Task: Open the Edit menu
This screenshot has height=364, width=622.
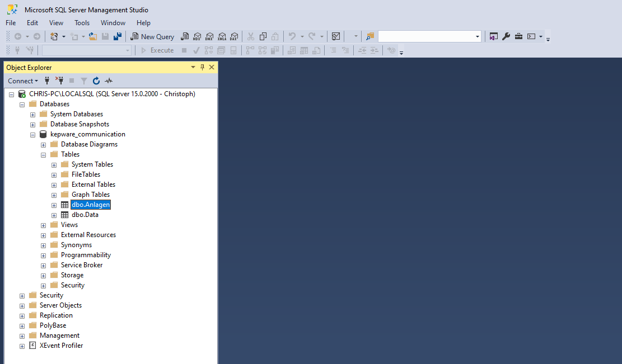Action: pyautogui.click(x=32, y=23)
